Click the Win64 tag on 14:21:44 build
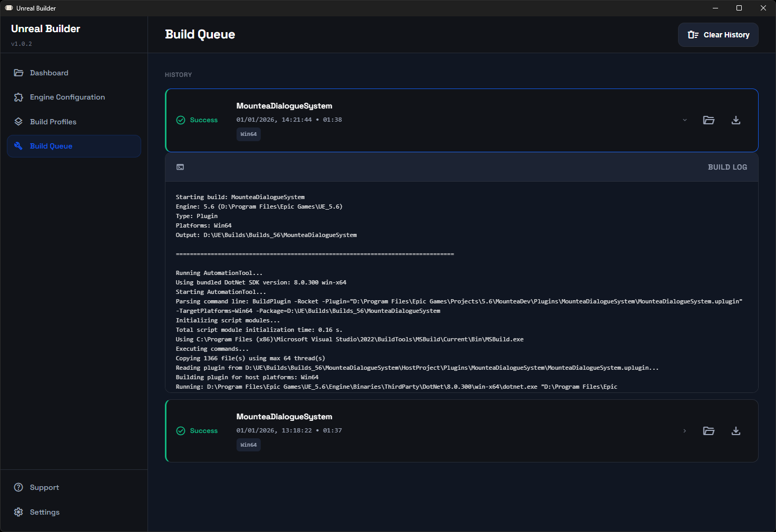 tap(249, 134)
